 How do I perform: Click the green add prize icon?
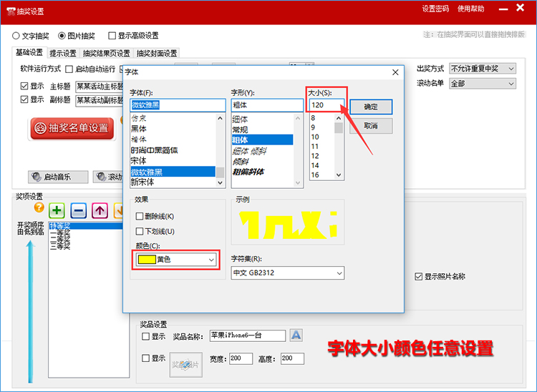pos(57,210)
